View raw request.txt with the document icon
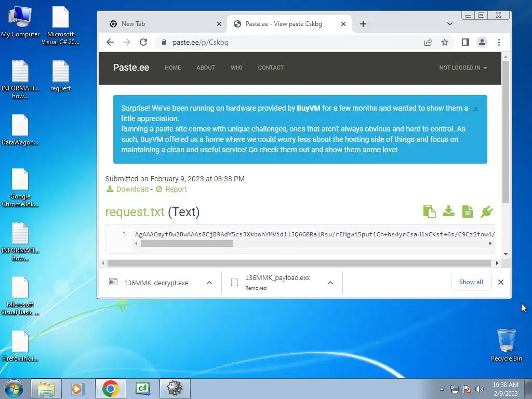The image size is (532, 399). coord(468,211)
